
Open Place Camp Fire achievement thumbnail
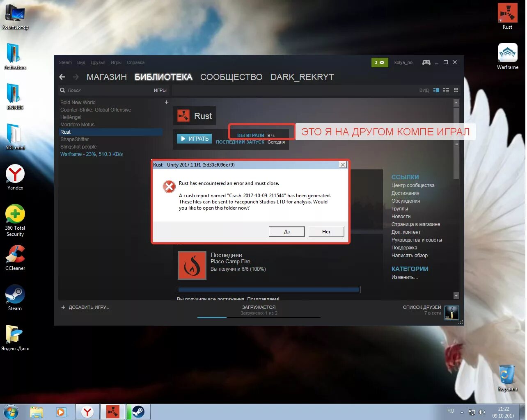coord(192,265)
